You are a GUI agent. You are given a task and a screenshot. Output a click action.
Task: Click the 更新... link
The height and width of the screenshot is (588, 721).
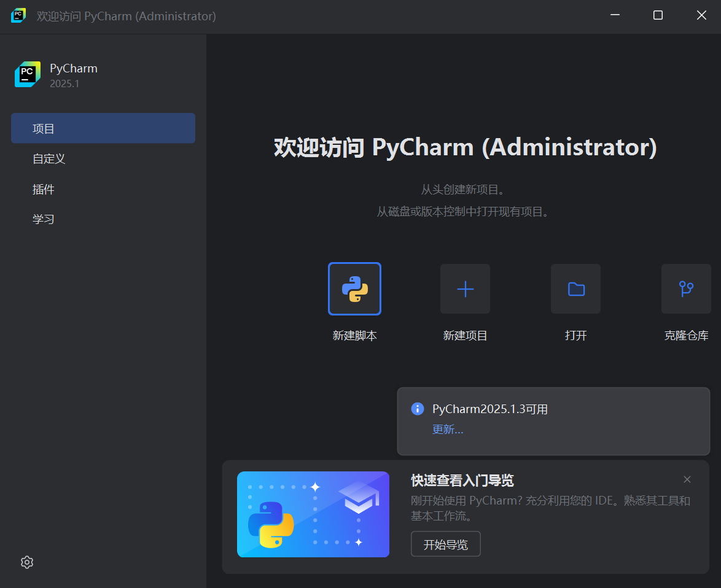[448, 430]
